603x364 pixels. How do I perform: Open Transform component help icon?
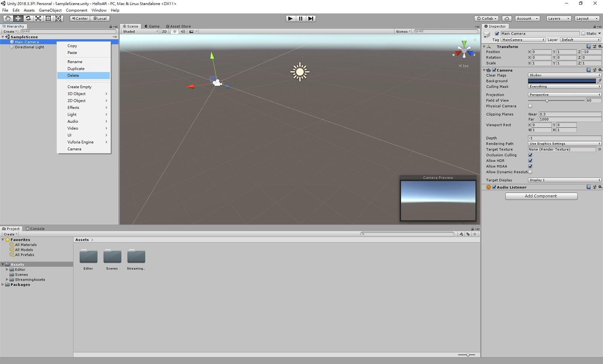click(589, 47)
